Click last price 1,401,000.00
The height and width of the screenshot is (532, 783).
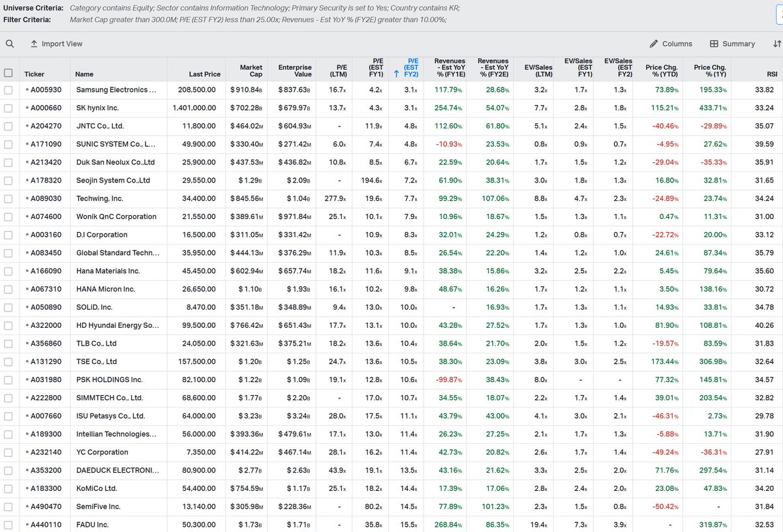pyautogui.click(x=194, y=108)
